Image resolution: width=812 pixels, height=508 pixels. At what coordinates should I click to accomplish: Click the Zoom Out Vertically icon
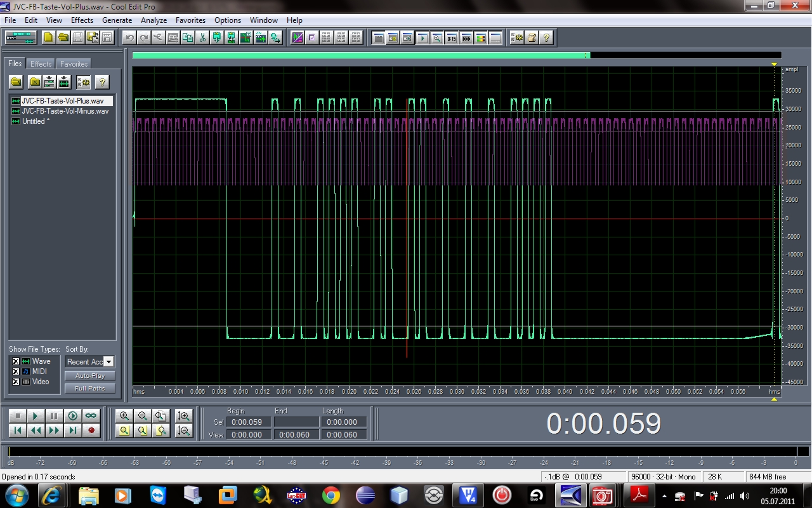184,431
